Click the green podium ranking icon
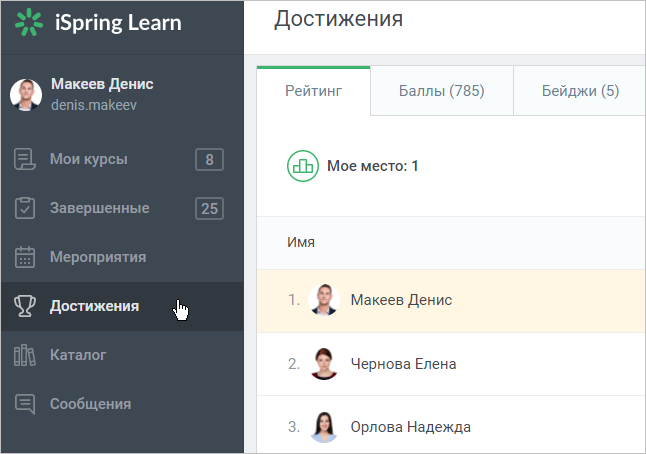Screen dimensions: 646x454 (x=303, y=166)
